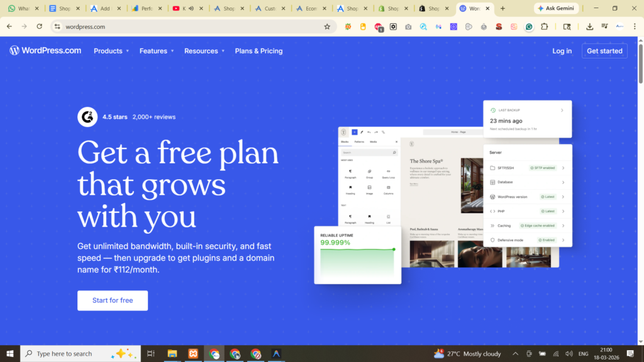Viewport: 644px width, 362px height.
Task: Click the G2 rating badge icon
Action: pos(87,117)
